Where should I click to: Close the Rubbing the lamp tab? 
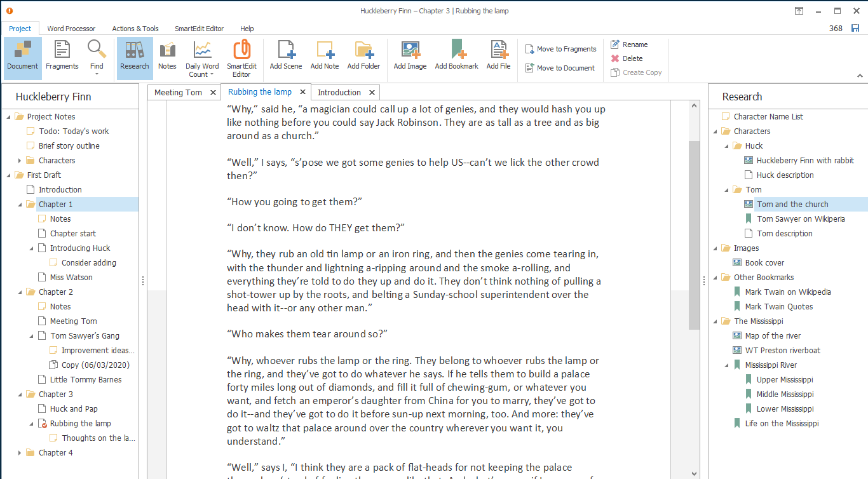click(x=303, y=92)
